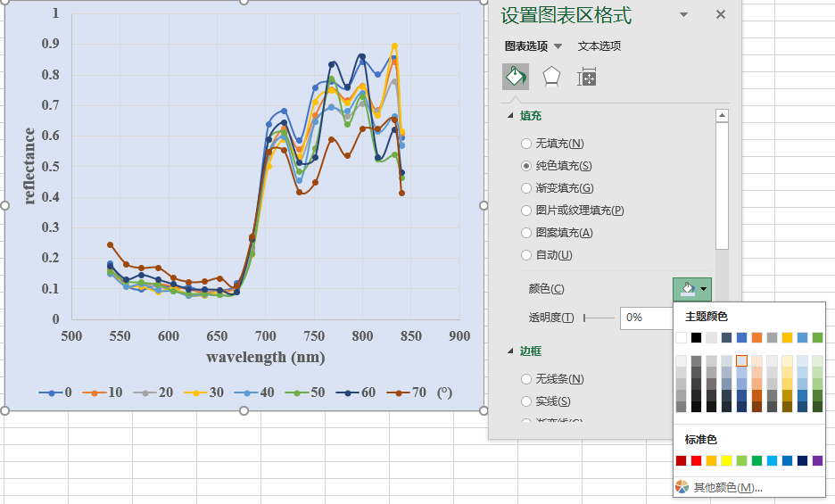Click the chart's top-center resize handle
The width and height of the screenshot is (835, 504).
[x=244, y=1]
